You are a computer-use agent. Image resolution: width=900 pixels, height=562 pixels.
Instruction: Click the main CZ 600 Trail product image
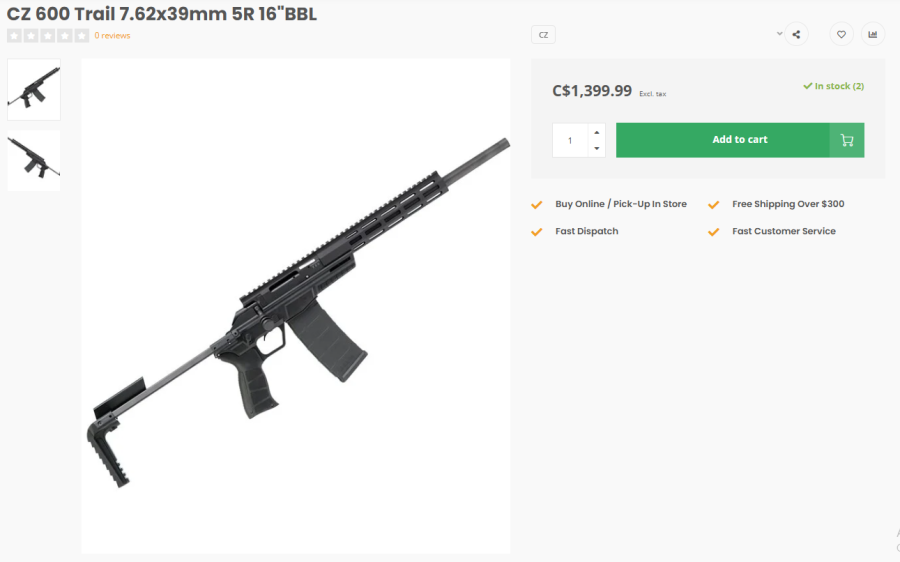click(x=296, y=305)
